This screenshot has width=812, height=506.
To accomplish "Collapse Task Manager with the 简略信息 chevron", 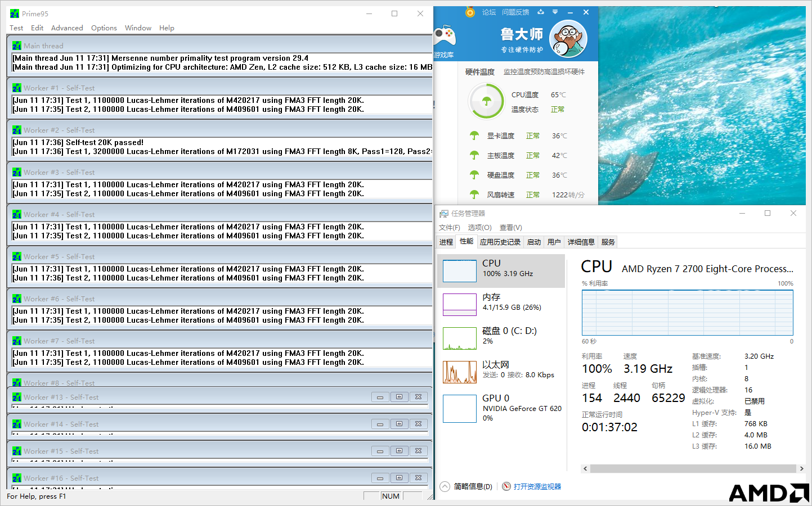I will click(445, 486).
